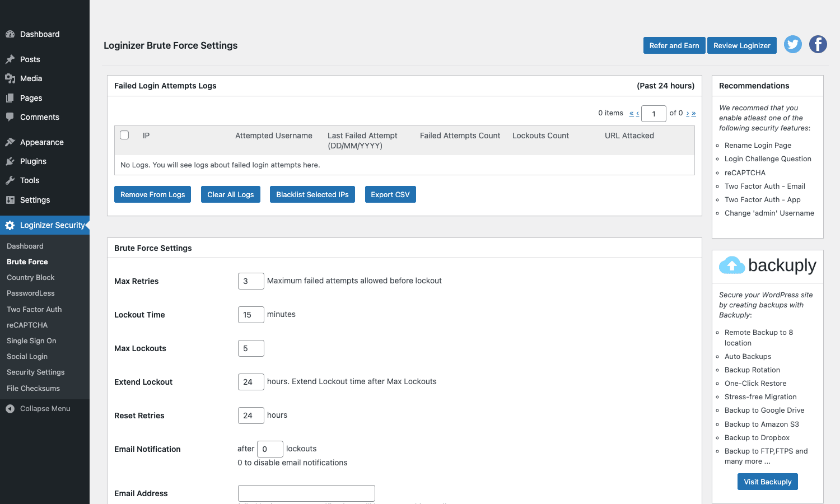This screenshot has width=840, height=504.
Task: Go to last page of logs
Action: (694, 113)
